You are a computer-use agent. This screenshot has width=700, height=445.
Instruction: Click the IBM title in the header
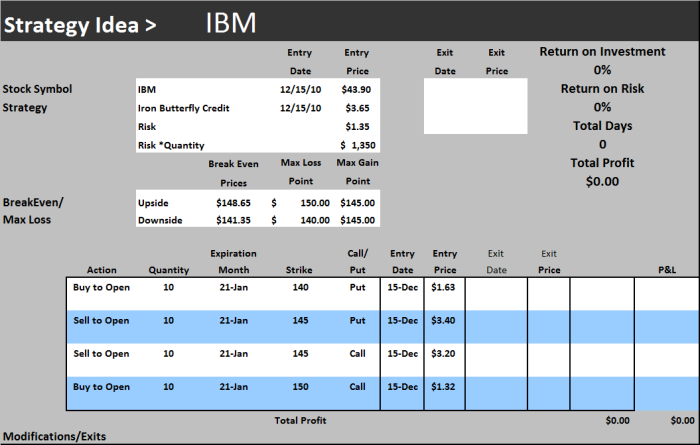[x=231, y=23]
